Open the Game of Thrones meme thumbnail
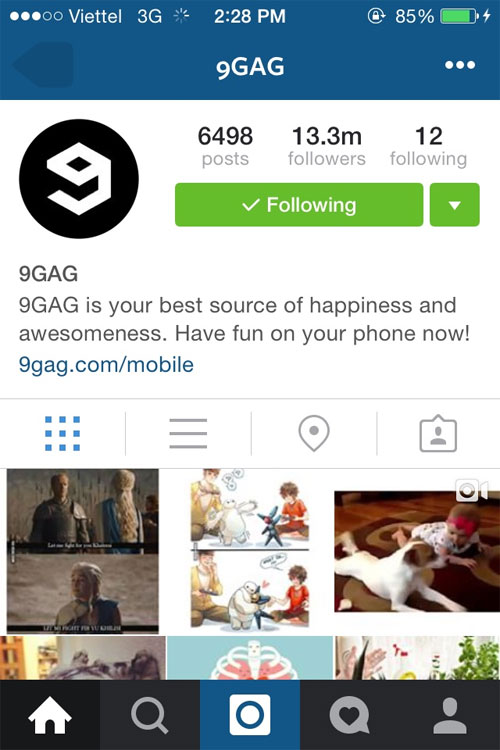500x750 pixels. [x=83, y=551]
